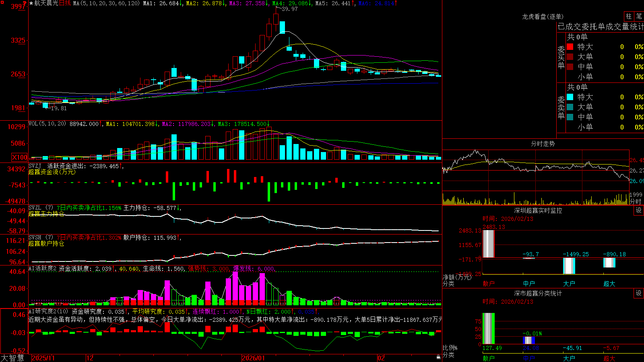
Task: Open 设 settings for 深圳超赢实时监控
Action: (x=639, y=210)
